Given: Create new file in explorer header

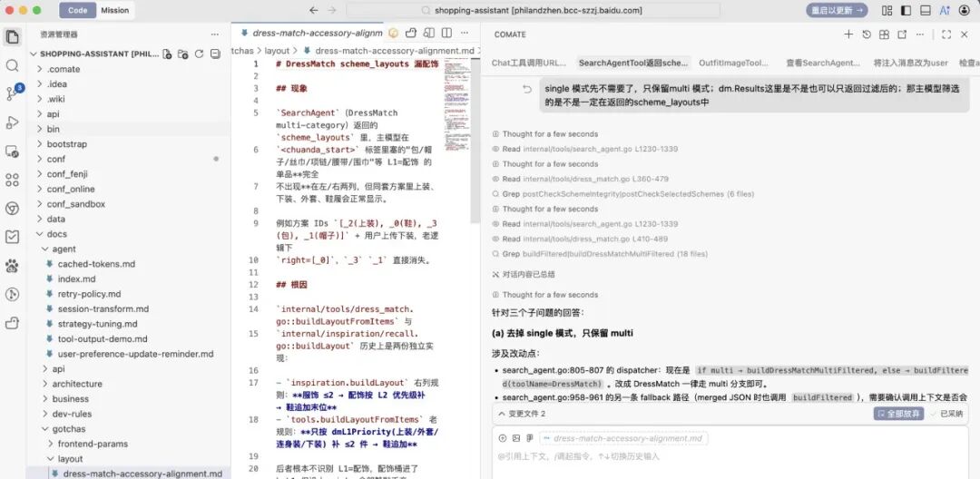Looking at the screenshot, I should [167, 54].
